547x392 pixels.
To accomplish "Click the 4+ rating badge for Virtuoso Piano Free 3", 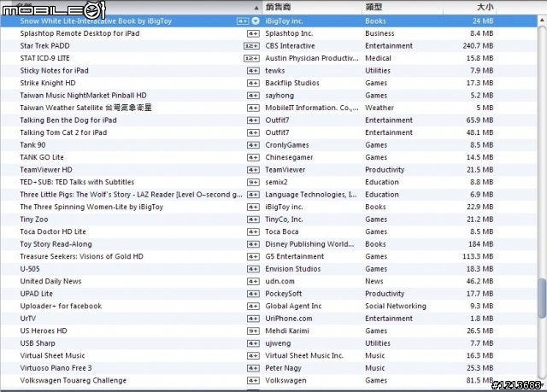I will click(253, 368).
